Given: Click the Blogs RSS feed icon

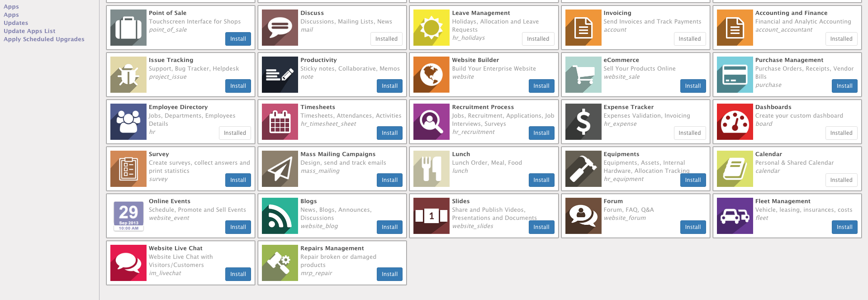Looking at the screenshot, I should tap(280, 216).
